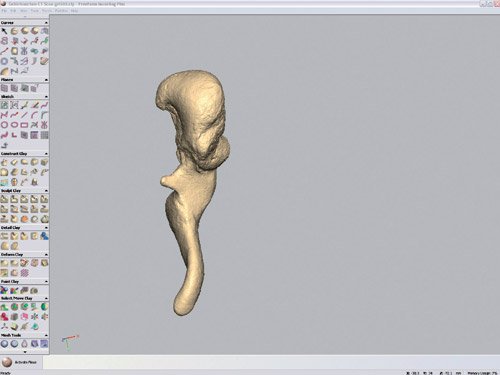The image size is (500, 375).
Task: Select the first blue sphere Mesh Tools icon
Action: point(4,344)
